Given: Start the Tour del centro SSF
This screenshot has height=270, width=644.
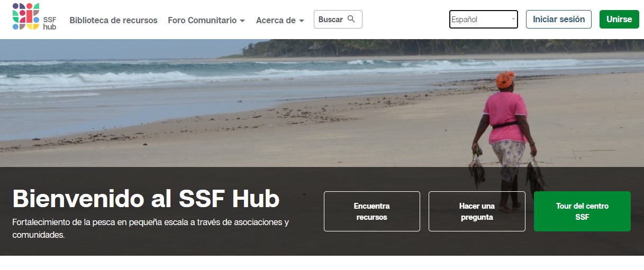Looking at the screenshot, I should click(582, 211).
